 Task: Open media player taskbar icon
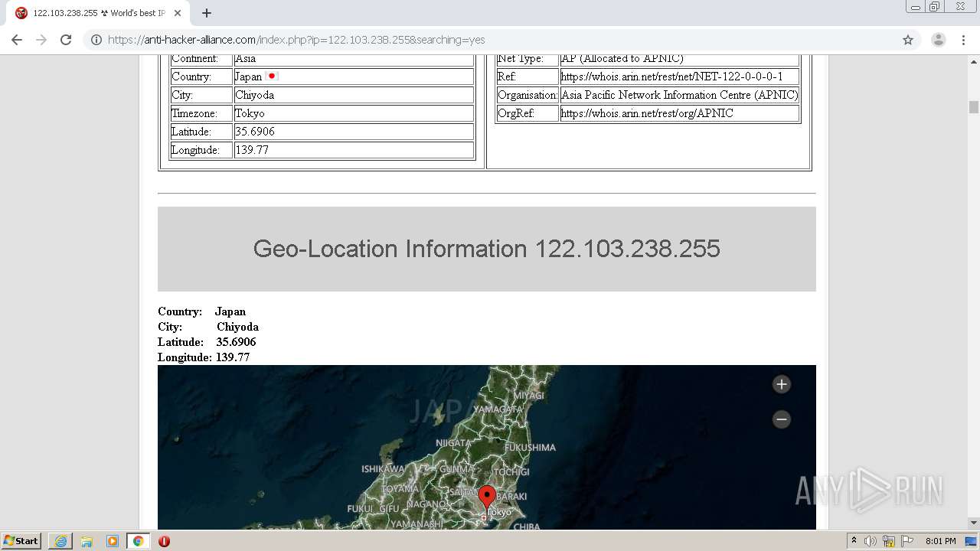[x=113, y=541]
